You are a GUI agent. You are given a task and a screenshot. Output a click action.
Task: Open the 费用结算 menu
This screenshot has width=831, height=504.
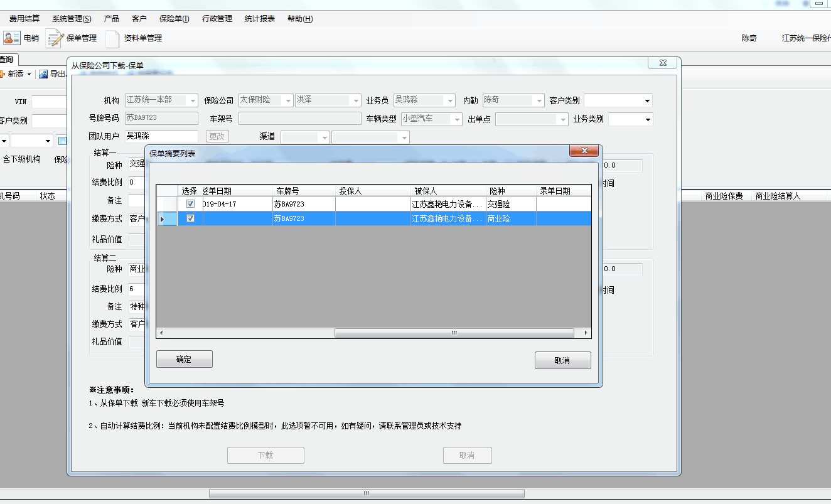click(24, 19)
